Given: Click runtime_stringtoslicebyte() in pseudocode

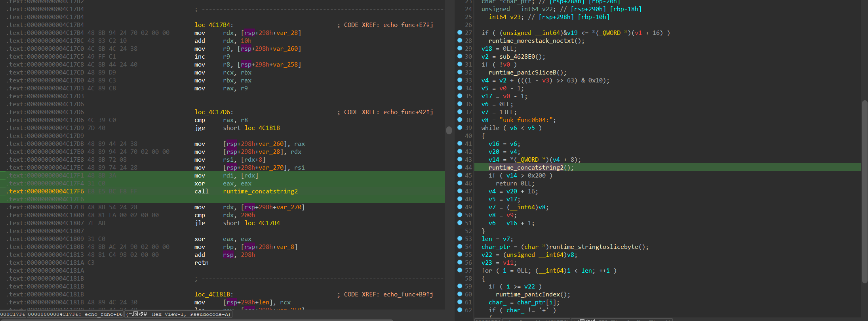Looking at the screenshot, I should (598, 247).
